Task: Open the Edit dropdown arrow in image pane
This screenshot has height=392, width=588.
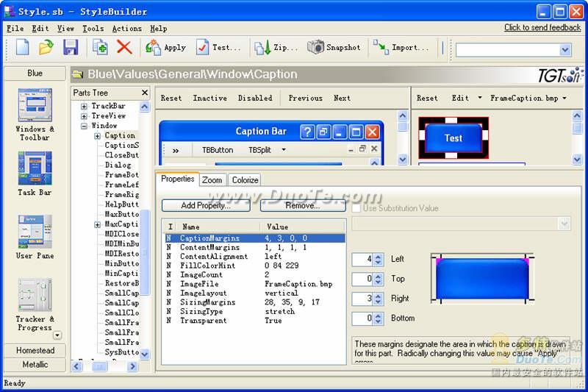Action: [x=480, y=98]
